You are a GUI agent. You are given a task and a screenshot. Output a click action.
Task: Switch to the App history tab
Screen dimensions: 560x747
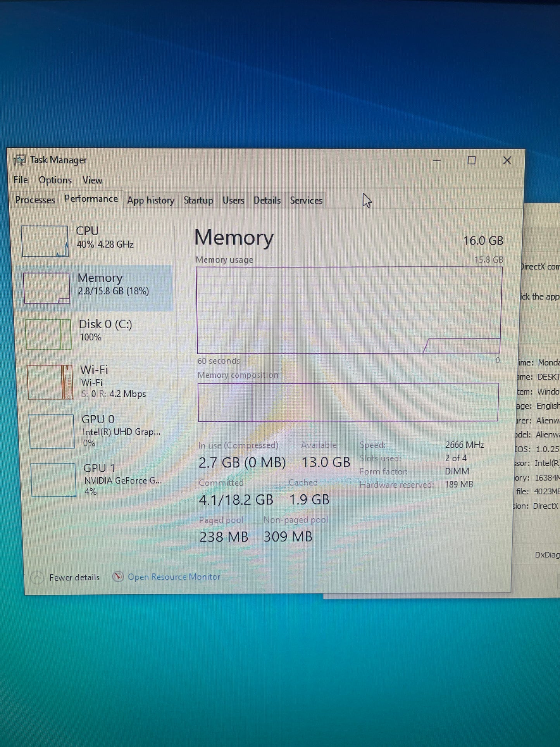point(151,200)
